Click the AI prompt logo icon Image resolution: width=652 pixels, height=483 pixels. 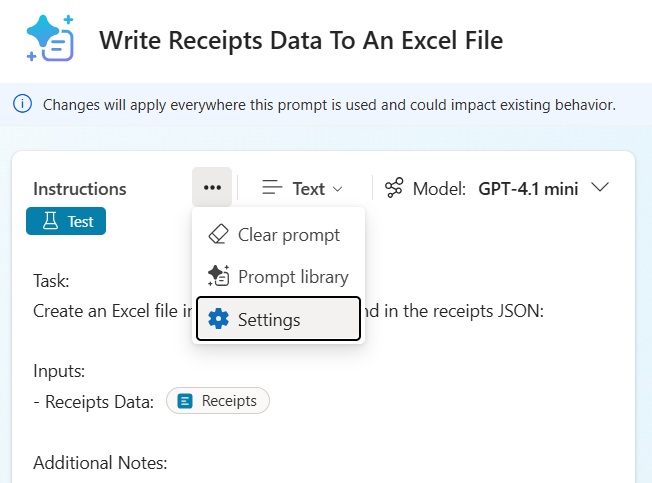point(50,40)
